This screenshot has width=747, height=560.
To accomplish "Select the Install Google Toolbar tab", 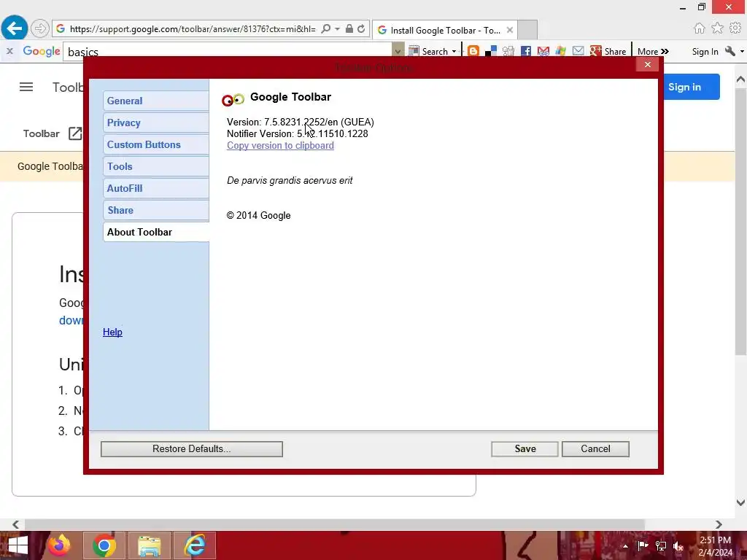I will click(444, 31).
